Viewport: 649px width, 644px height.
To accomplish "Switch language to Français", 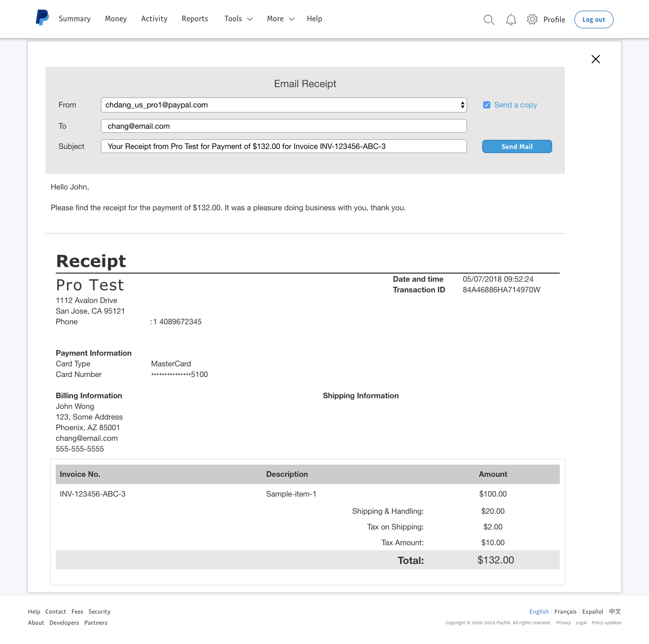I will click(x=565, y=612).
